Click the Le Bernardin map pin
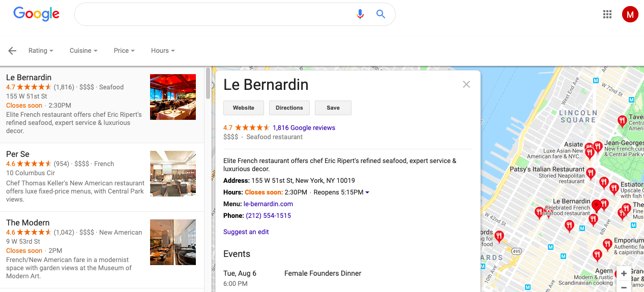This screenshot has height=292, width=644. [x=596, y=205]
